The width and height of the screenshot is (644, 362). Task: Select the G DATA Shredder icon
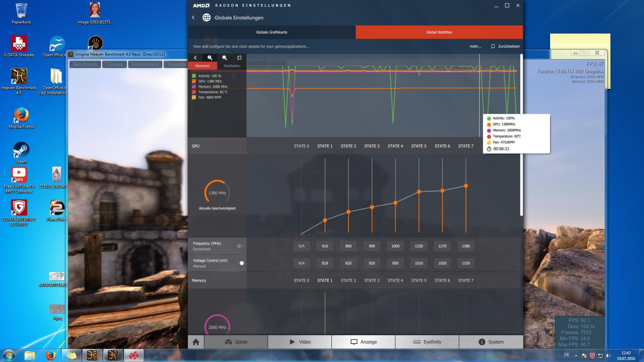click(x=19, y=46)
